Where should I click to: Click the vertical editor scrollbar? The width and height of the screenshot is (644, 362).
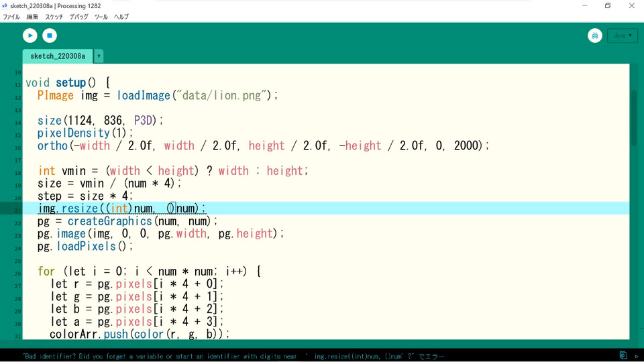(x=635, y=117)
